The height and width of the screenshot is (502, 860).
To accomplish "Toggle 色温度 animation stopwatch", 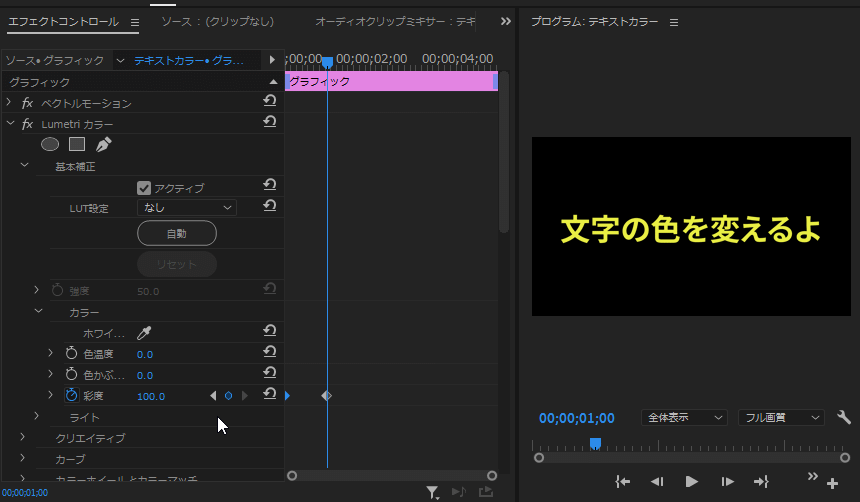I will (x=71, y=353).
